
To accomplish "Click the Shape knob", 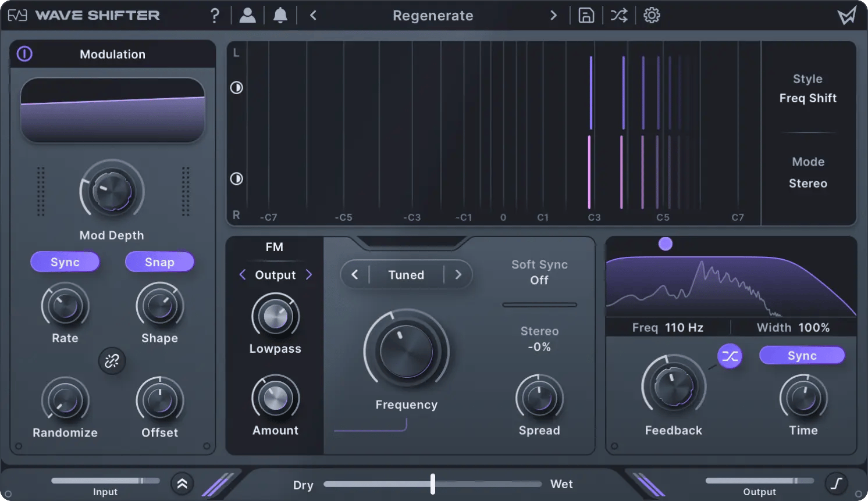I will (x=159, y=306).
